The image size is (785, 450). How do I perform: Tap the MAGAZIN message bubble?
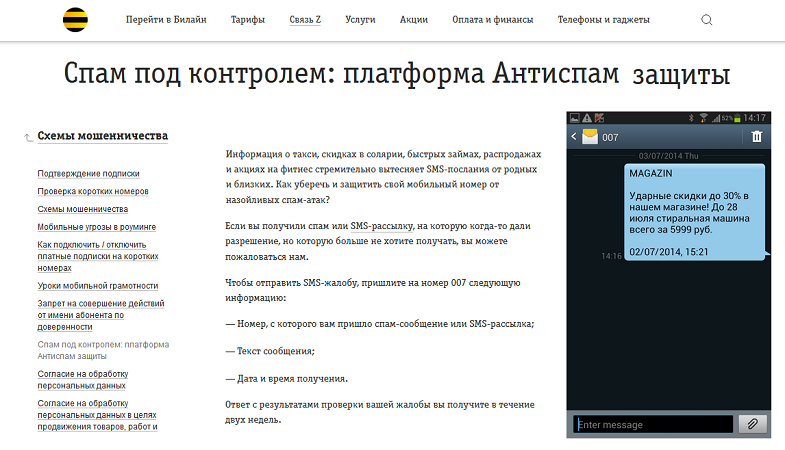pos(694,212)
